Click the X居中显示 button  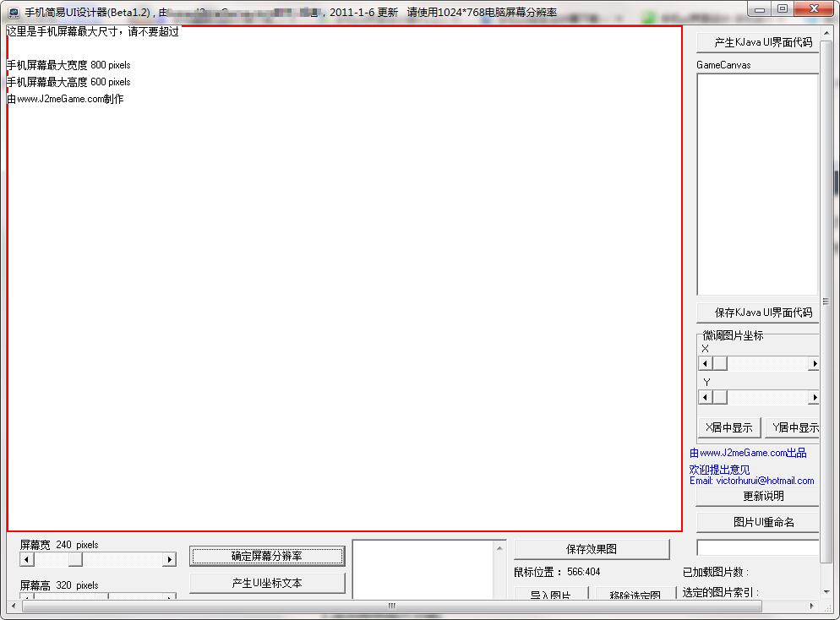click(728, 427)
